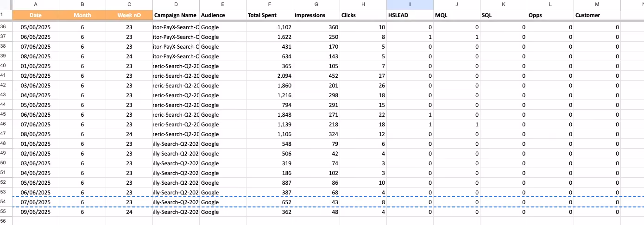Select Campaign Name cell in row 38
644x225 pixels.
[x=176, y=47]
